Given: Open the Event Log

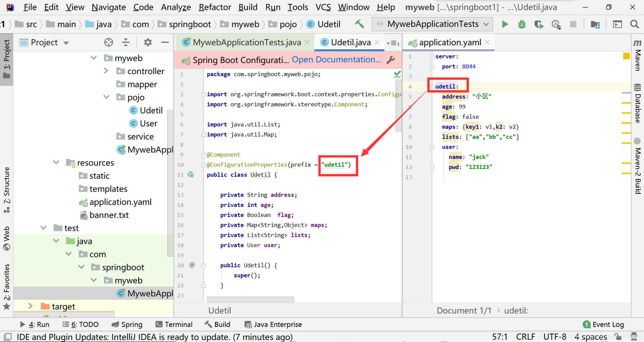Looking at the screenshot, I should coord(603,324).
